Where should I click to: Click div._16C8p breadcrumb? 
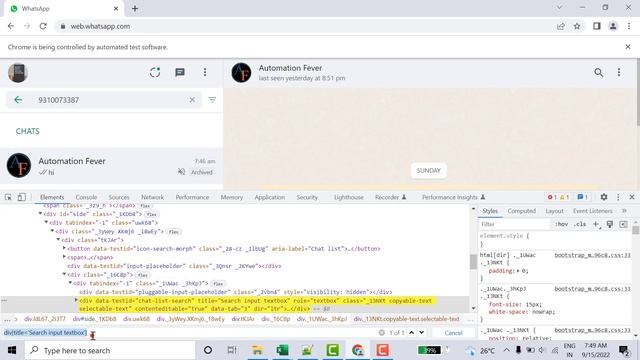click(276, 319)
